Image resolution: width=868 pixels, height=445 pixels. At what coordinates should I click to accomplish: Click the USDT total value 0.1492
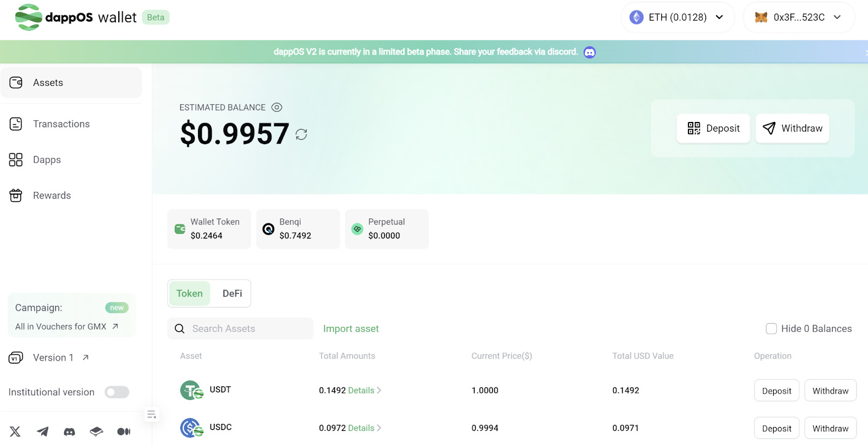click(x=626, y=390)
